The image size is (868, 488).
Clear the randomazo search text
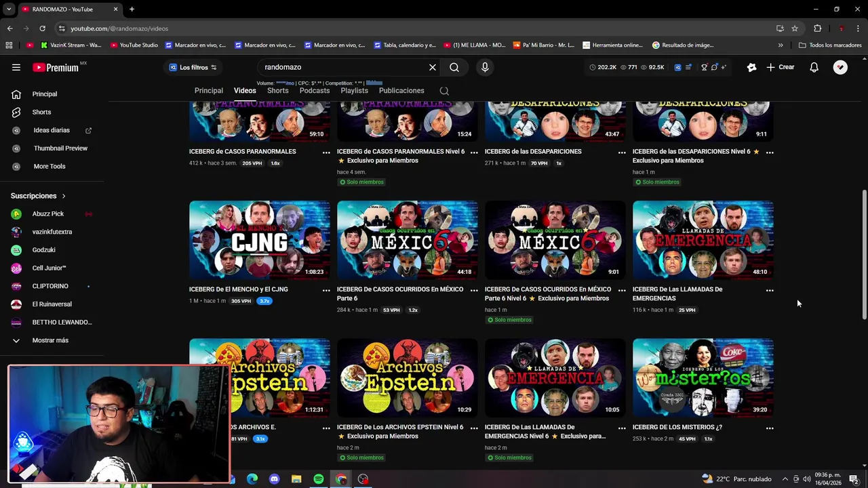(432, 67)
